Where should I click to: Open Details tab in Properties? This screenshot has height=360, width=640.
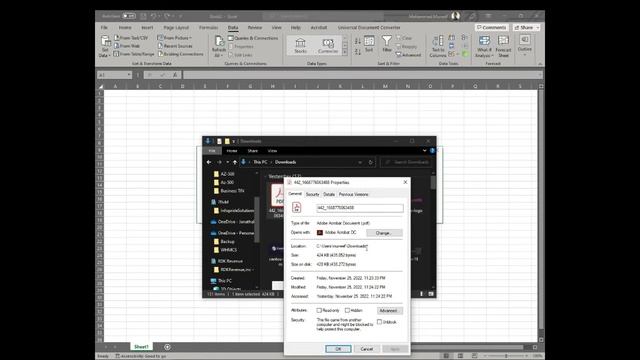[x=329, y=194]
